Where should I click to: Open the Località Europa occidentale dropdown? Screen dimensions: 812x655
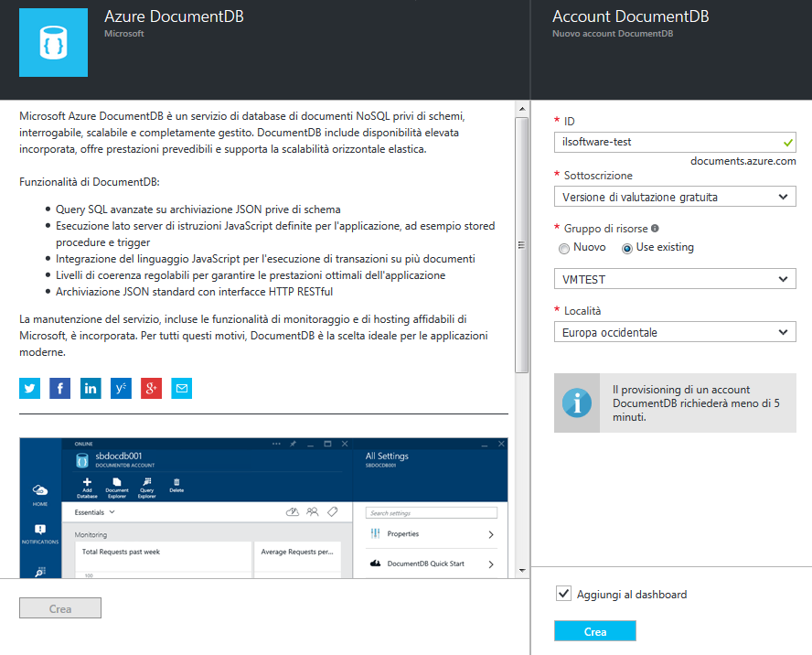tap(675, 332)
